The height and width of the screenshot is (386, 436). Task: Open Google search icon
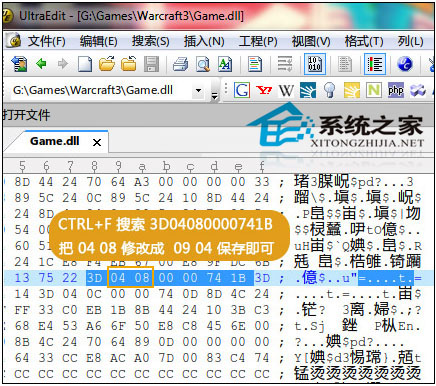[242, 90]
